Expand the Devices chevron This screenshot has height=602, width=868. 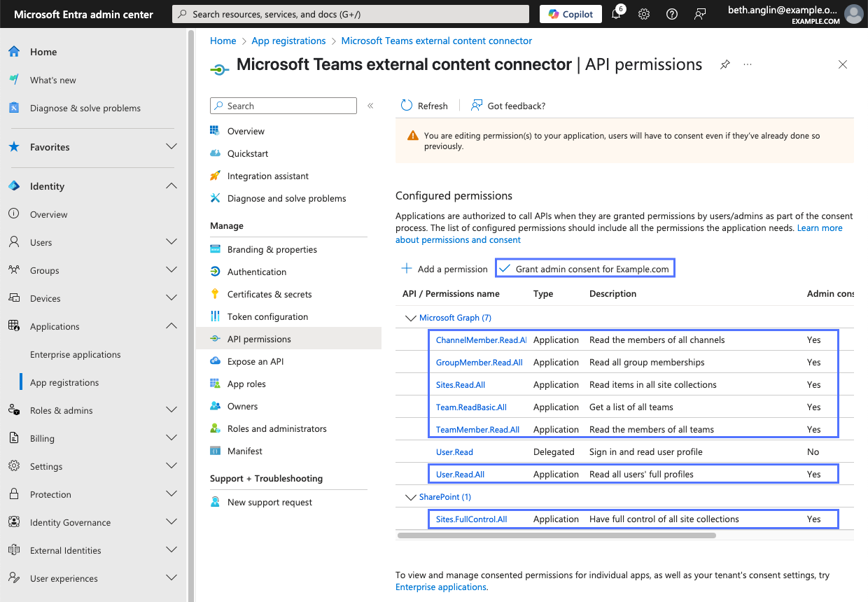click(x=171, y=298)
